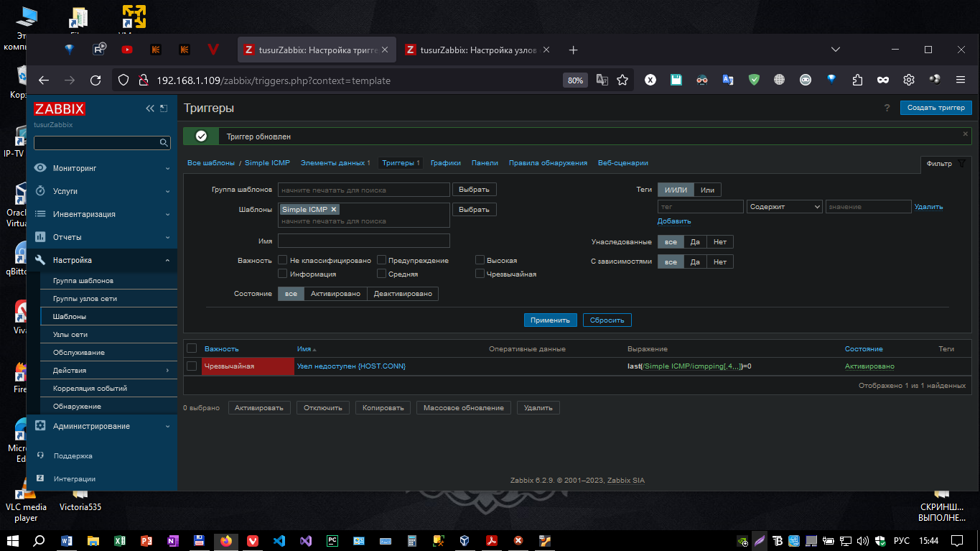The height and width of the screenshot is (551, 980).
Task: Select 'Да' for Унаследованные
Action: (x=695, y=242)
